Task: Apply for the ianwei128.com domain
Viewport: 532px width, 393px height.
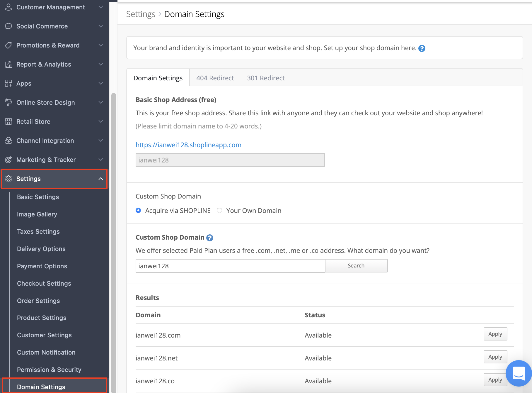Action: coord(495,334)
